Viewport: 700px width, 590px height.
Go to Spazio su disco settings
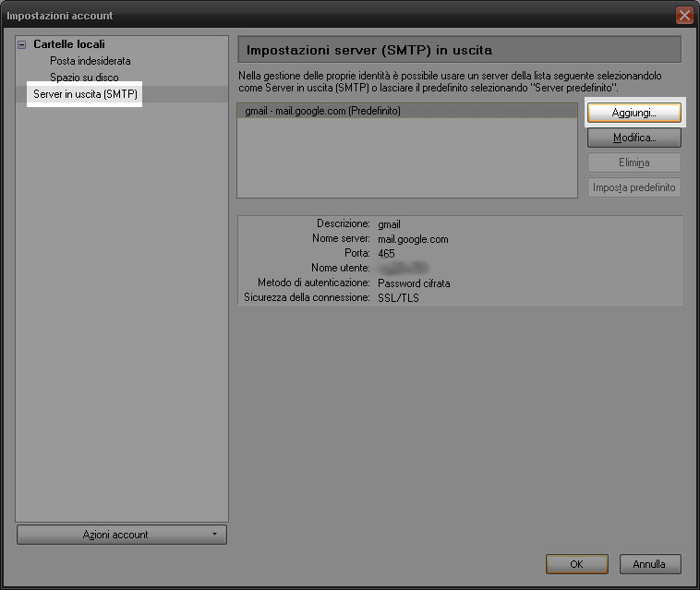84,78
